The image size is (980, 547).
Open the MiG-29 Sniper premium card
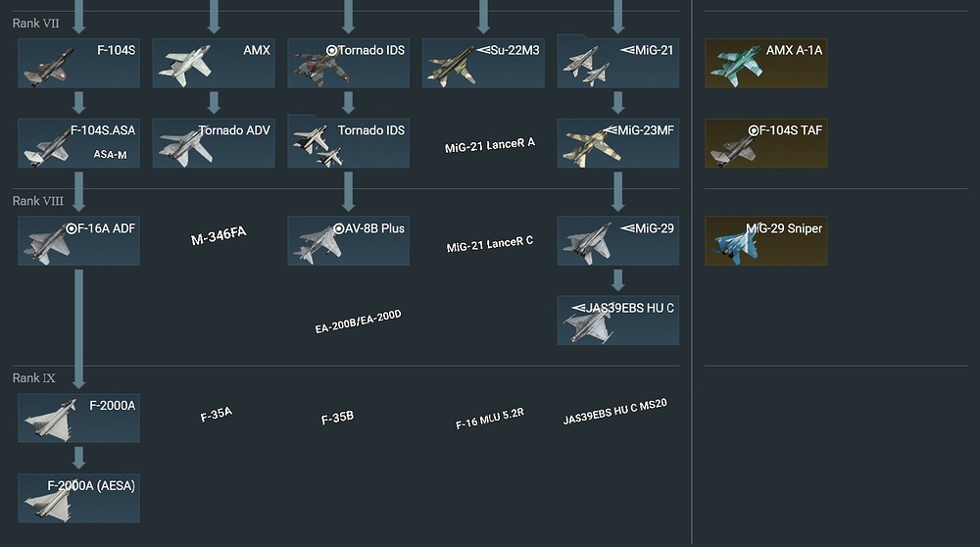coord(766,241)
